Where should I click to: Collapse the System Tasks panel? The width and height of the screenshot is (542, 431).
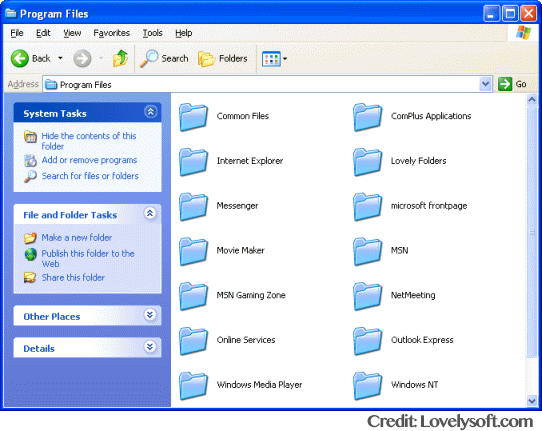click(150, 112)
